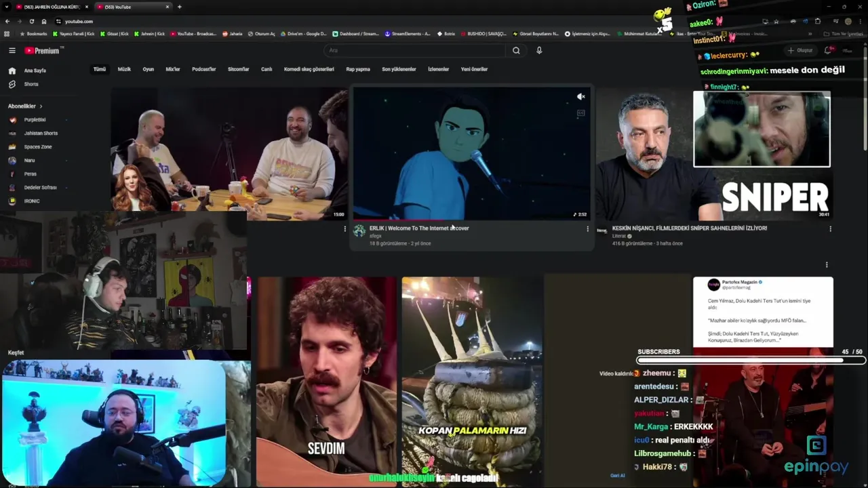Open the ERLIK Welcome To The Internet title
The height and width of the screenshot is (488, 868).
pos(419,228)
